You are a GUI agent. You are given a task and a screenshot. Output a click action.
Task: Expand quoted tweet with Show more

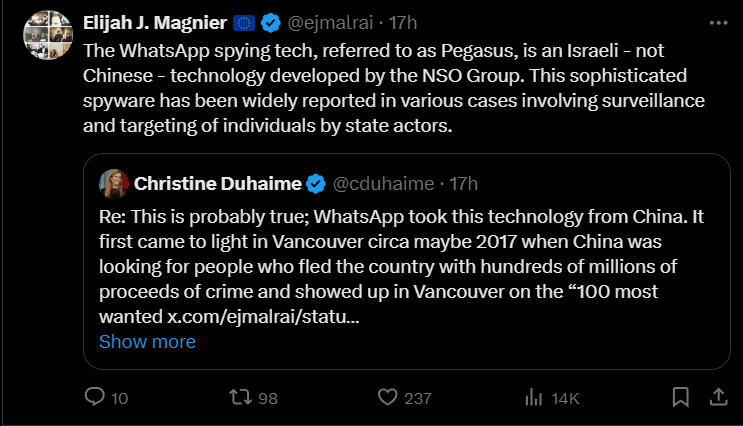point(147,341)
